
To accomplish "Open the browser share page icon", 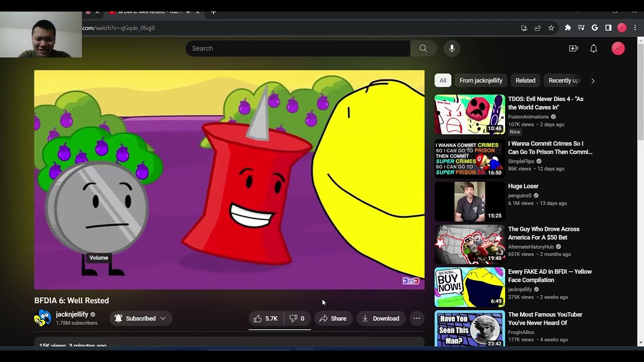I will pyautogui.click(x=537, y=28).
